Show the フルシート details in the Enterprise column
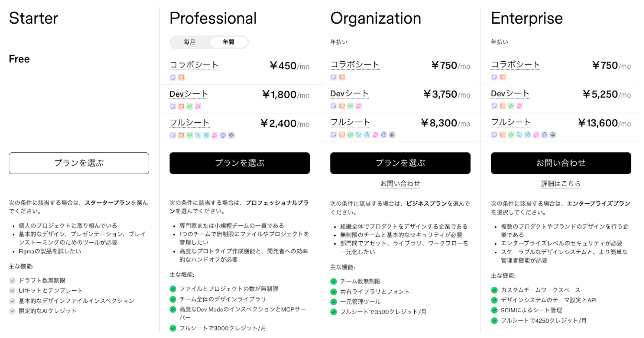 point(511,122)
